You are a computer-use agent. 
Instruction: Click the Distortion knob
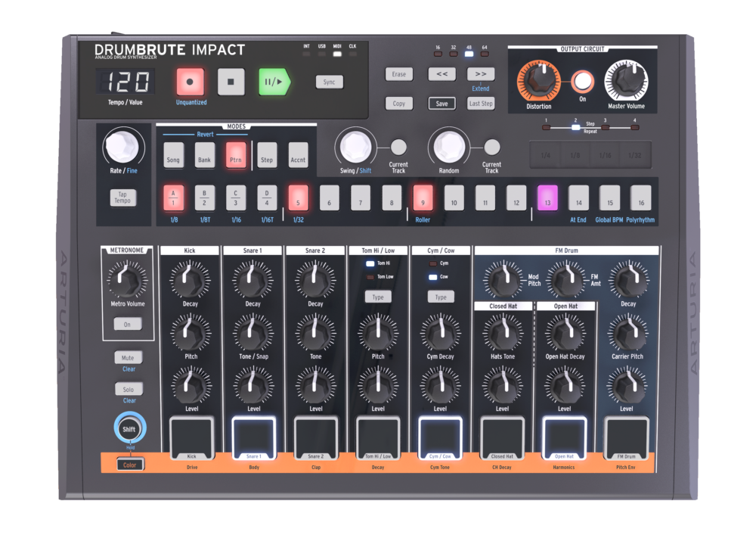(539, 80)
